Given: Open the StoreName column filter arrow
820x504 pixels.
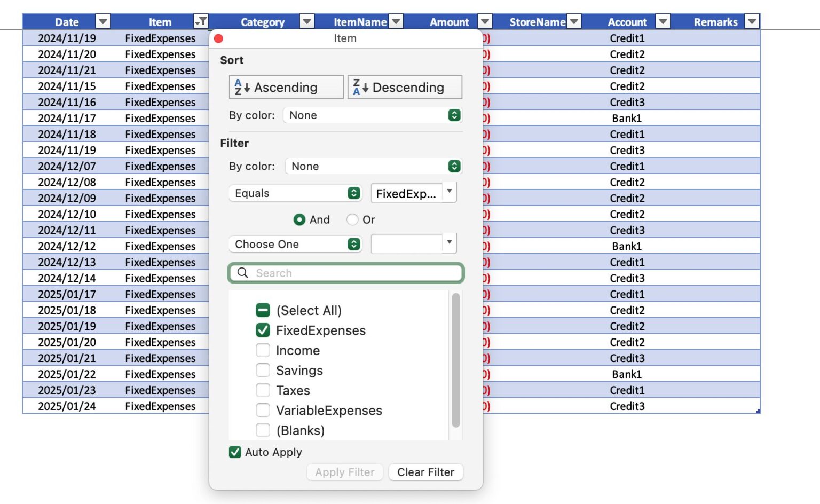Looking at the screenshot, I should pos(573,21).
